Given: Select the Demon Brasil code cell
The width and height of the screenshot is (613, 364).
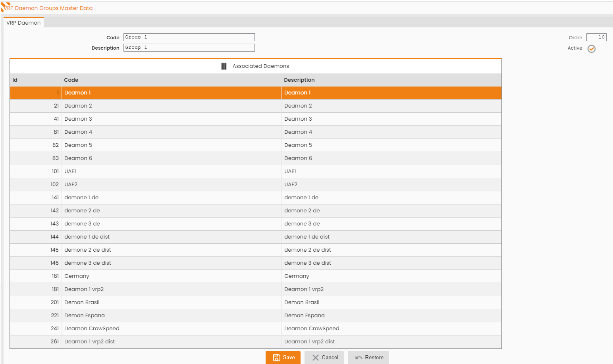Looking at the screenshot, I should tap(172, 302).
